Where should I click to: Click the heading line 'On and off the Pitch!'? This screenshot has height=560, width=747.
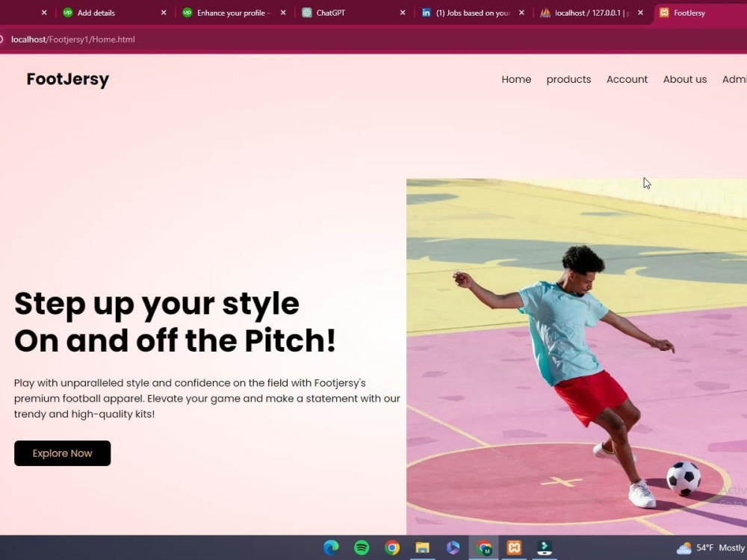175,341
